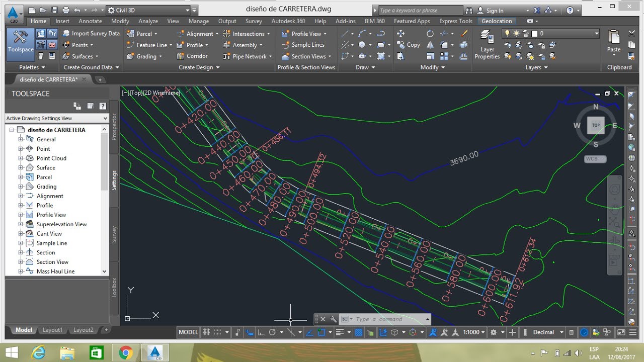
Task: Switch to the Insert ribbon tab
Action: coord(62,21)
